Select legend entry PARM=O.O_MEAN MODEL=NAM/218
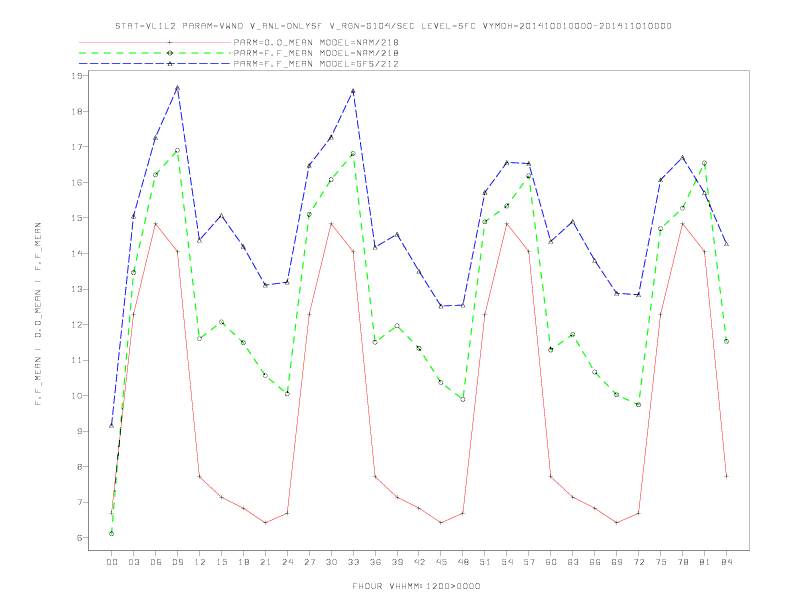792x612 pixels. 316,42
